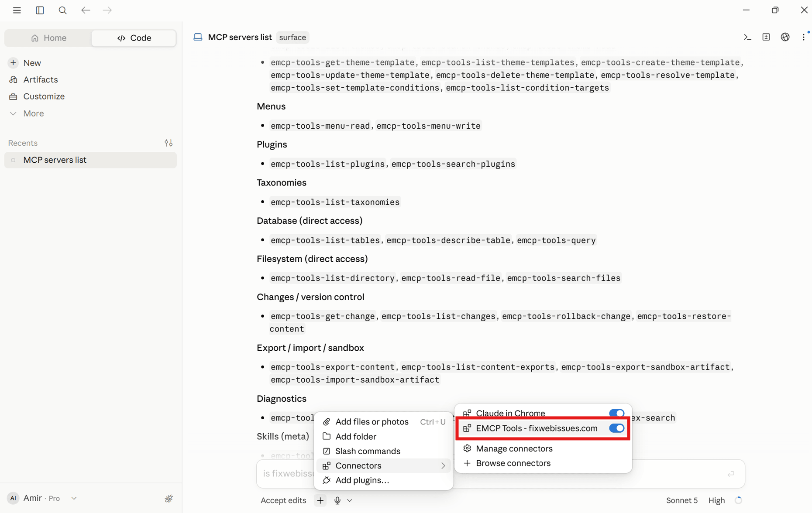Click emcp-tools-search-plugins code text
812x513 pixels.
453,164
